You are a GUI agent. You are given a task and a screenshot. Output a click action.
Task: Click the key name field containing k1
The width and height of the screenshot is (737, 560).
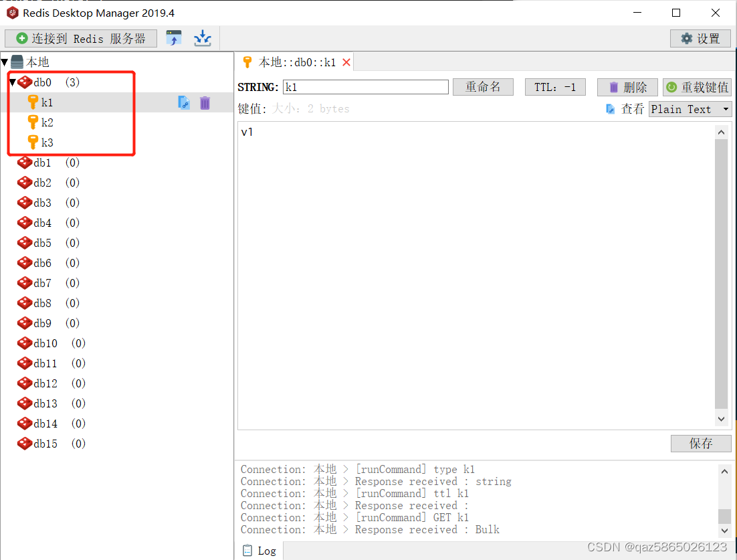point(365,87)
